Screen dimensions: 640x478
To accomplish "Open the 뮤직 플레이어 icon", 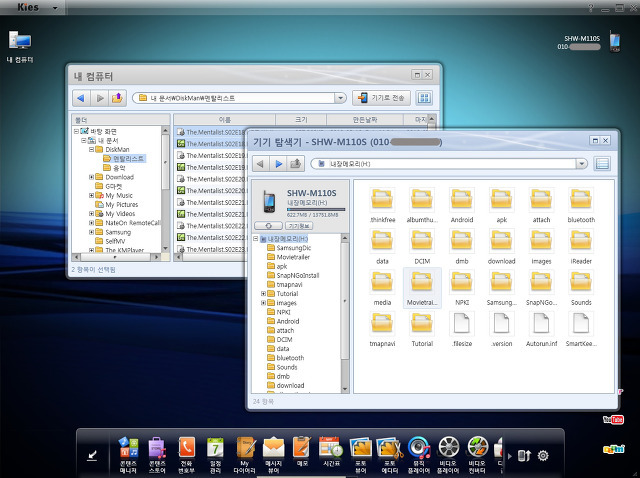I will tap(419, 454).
